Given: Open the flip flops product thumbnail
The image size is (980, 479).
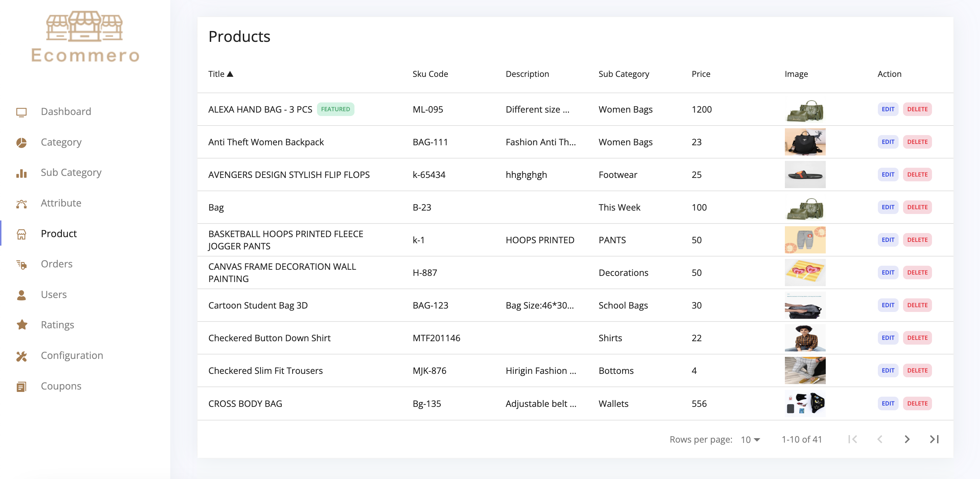Looking at the screenshot, I should tap(805, 175).
